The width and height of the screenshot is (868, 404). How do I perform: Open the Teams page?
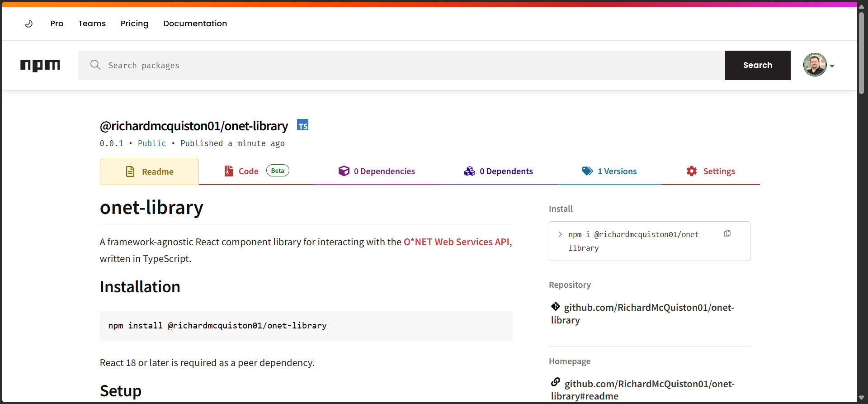[92, 24]
